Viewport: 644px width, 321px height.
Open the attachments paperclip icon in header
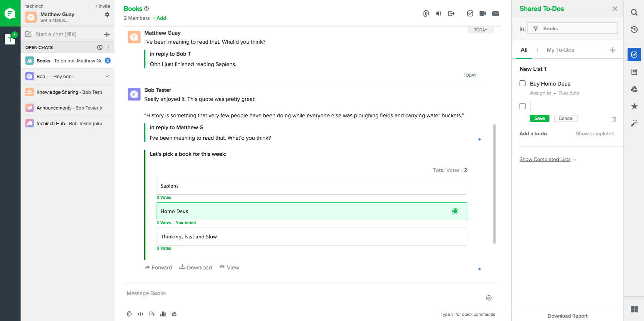426,13
